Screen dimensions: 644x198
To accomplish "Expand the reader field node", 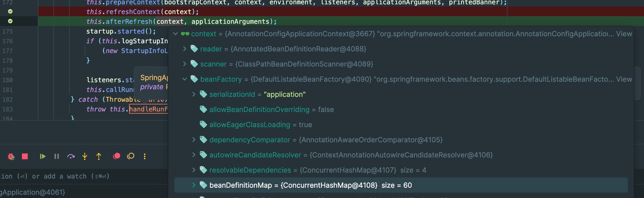I will pos(185,49).
